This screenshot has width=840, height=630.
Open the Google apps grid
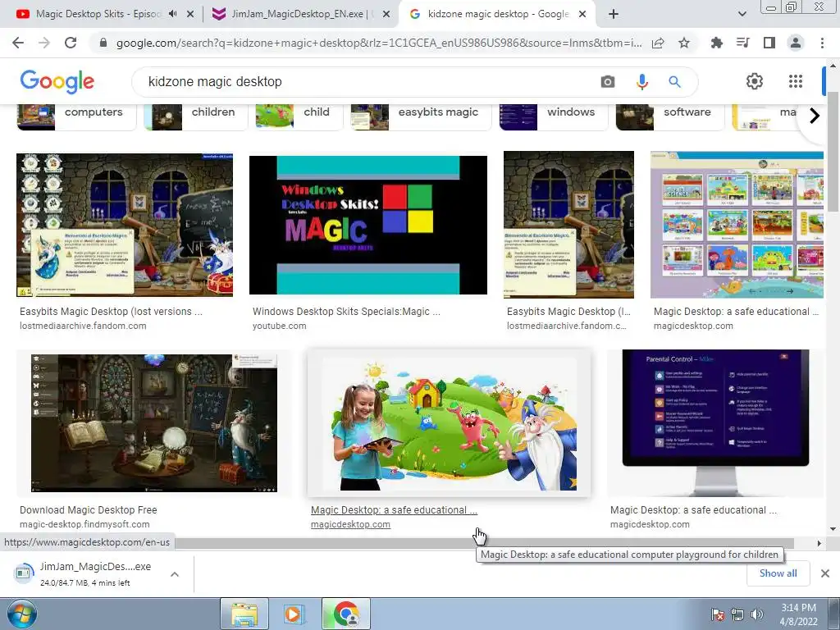tap(796, 81)
